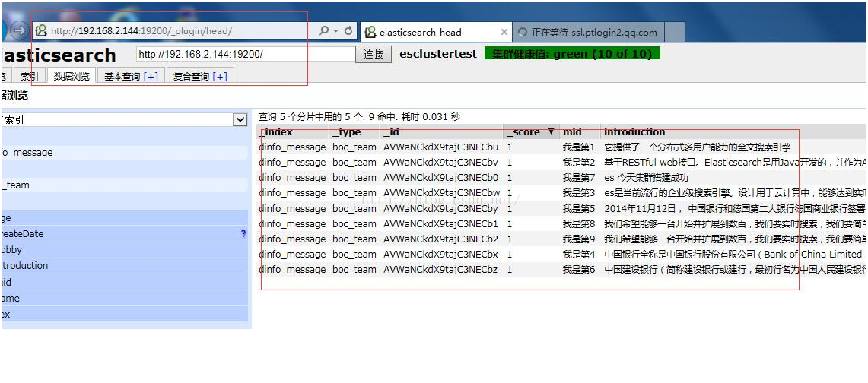The height and width of the screenshot is (383, 868).
Task: Add a new 复合查询 tab with [+]
Action: click(x=220, y=76)
